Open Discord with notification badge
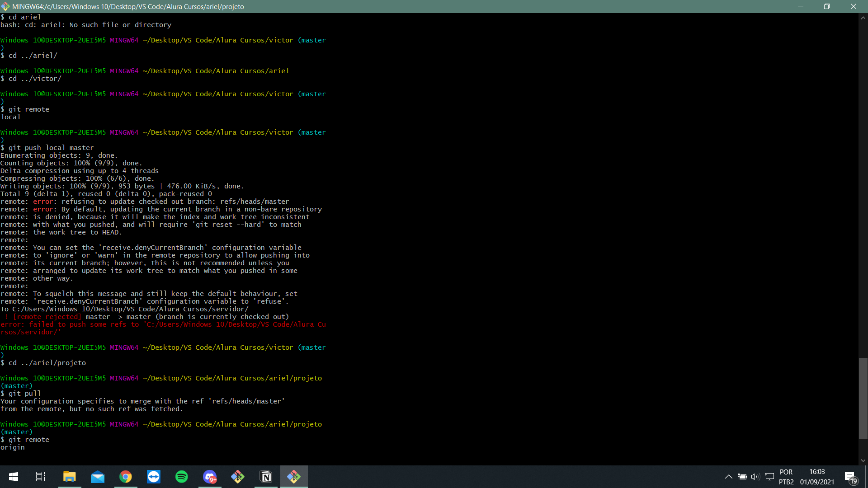 (210, 477)
